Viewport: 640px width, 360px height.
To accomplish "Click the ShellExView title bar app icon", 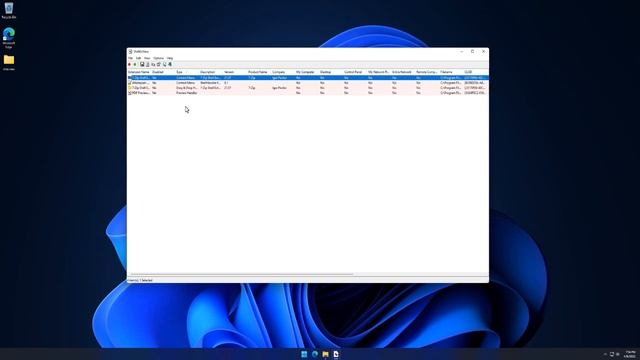I will tap(130, 52).
